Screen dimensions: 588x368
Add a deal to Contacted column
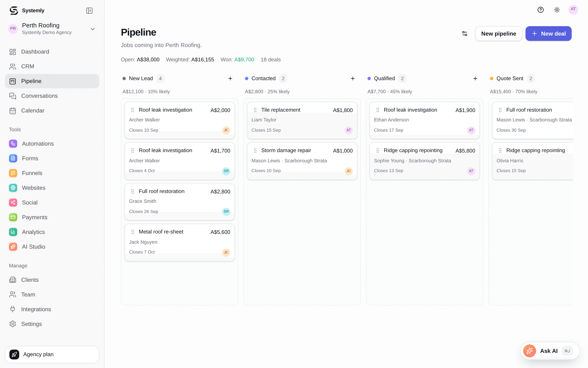(x=353, y=78)
